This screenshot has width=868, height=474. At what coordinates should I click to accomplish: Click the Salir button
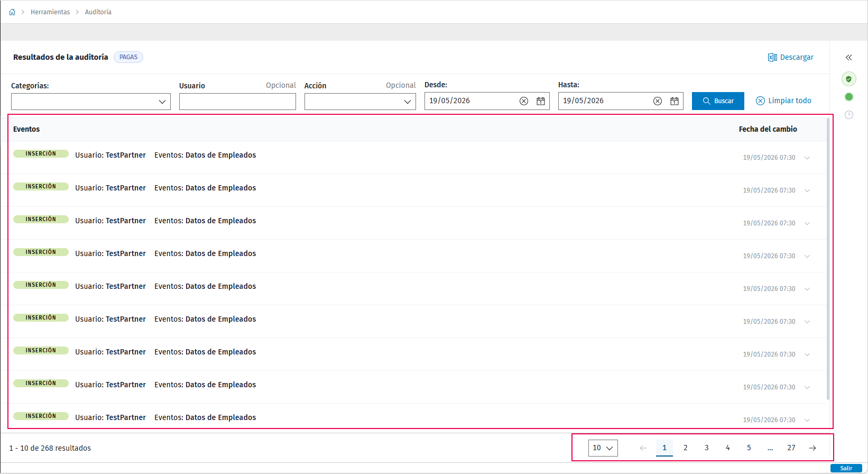[846, 468]
